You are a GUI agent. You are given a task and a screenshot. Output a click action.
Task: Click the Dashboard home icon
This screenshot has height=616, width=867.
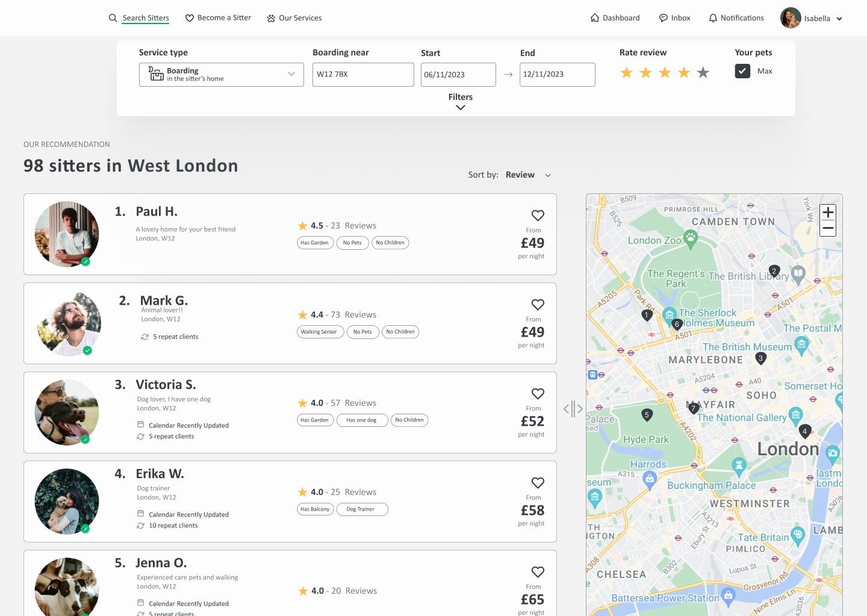(x=595, y=18)
